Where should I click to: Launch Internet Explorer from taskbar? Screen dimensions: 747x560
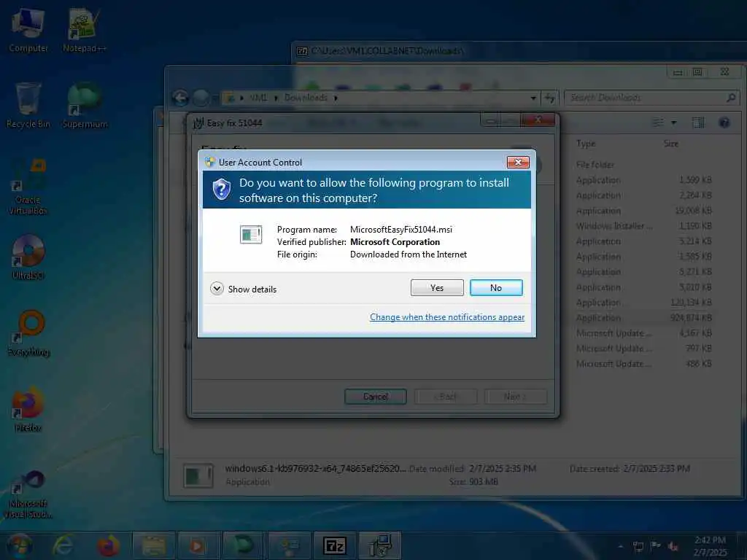point(63,545)
